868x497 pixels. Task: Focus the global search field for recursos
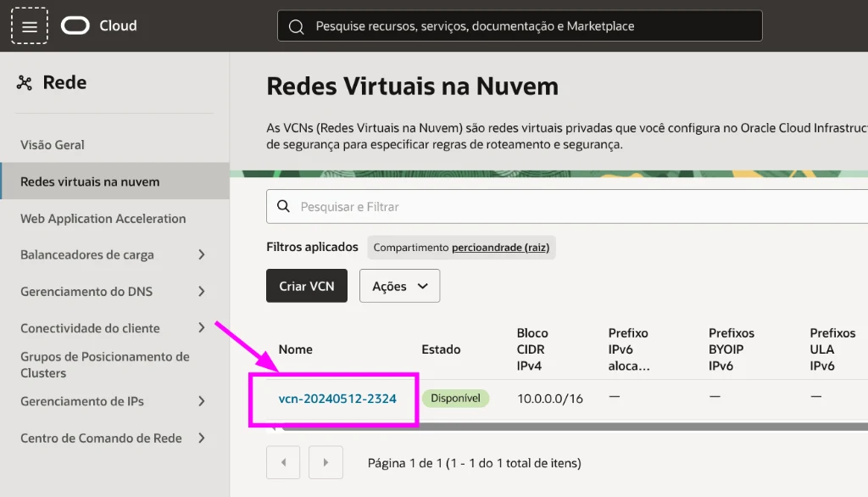[x=520, y=26]
